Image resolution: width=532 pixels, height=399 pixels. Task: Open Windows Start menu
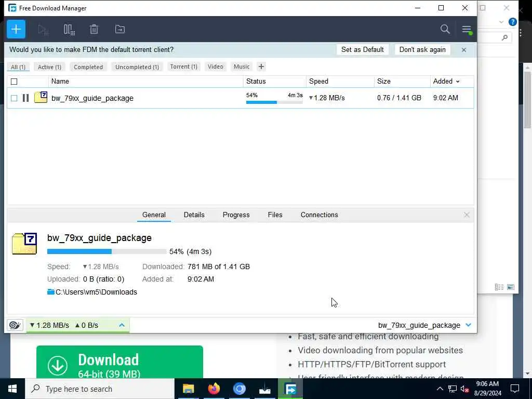(12, 389)
